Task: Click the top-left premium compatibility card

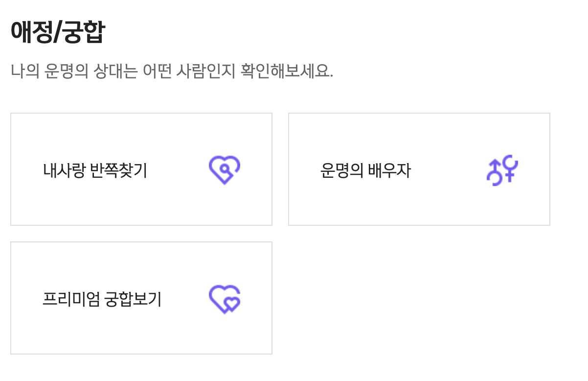Action: tap(141, 169)
